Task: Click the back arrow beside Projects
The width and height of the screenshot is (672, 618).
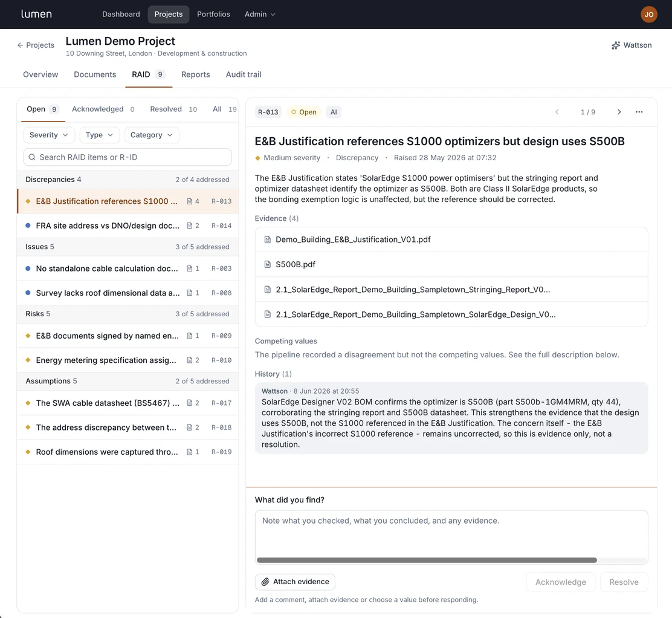Action: [x=20, y=45]
